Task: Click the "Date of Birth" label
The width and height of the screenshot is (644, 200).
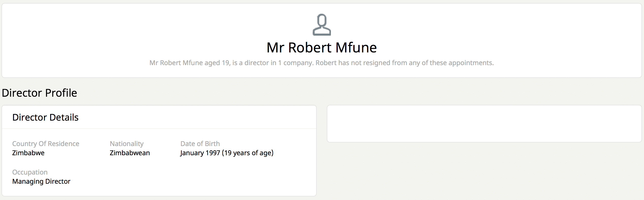Action: 200,144
